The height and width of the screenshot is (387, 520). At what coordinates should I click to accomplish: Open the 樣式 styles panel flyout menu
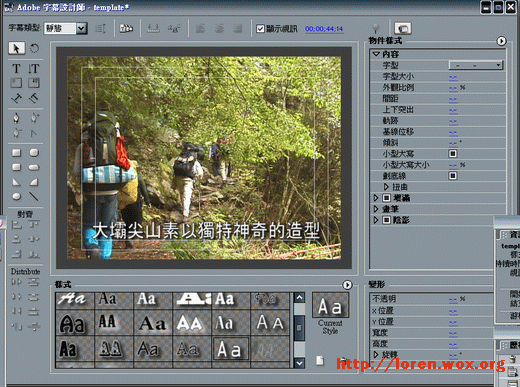(347, 285)
